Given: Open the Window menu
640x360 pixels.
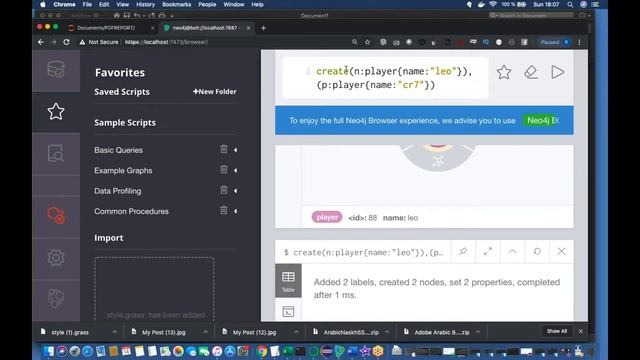Looking at the screenshot, I should click(233, 4).
